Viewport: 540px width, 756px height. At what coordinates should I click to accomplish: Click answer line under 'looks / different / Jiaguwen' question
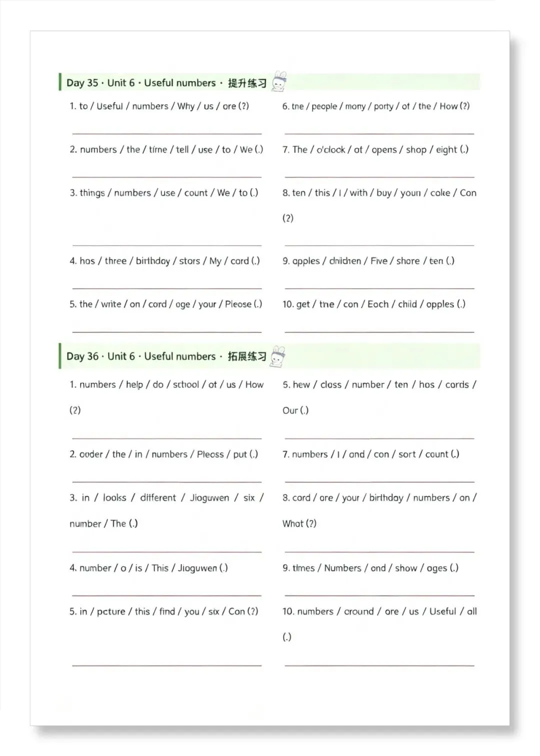pyautogui.click(x=167, y=552)
